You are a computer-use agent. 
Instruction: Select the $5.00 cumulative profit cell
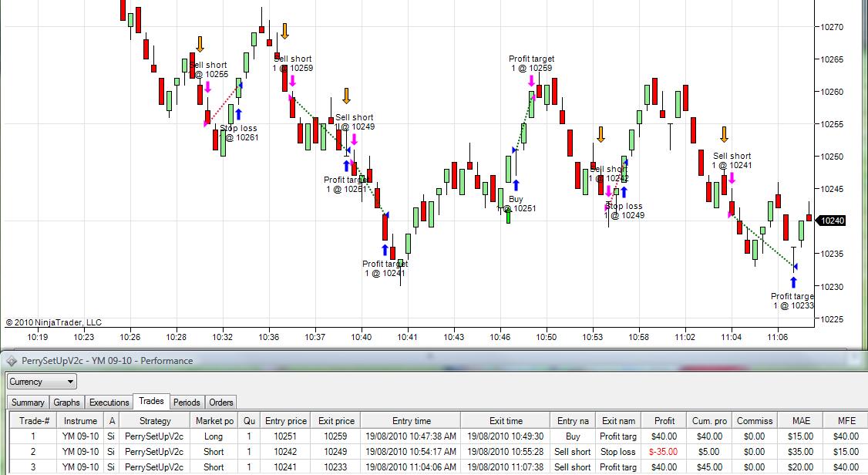pyautogui.click(x=709, y=452)
